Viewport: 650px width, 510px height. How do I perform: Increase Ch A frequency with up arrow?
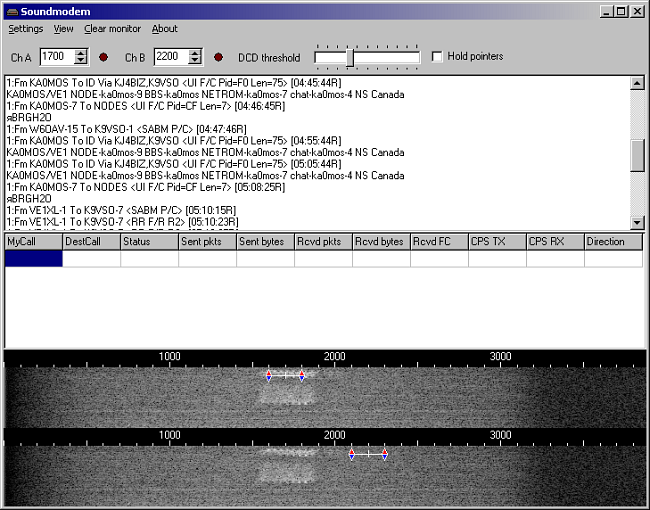click(x=81, y=53)
